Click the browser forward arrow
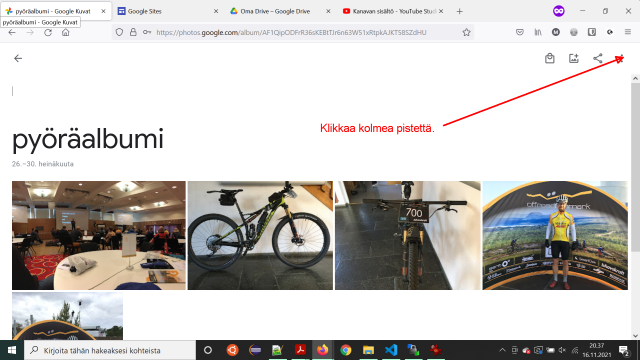 30,32
